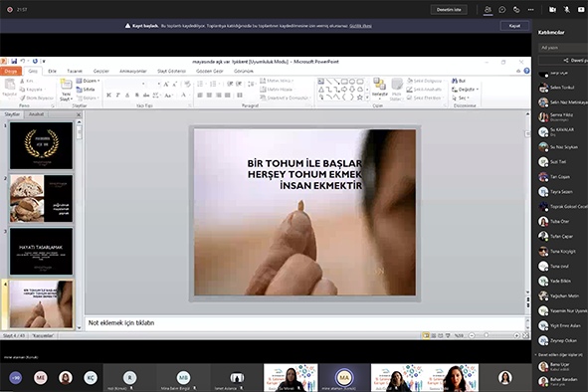Select slide 2 thumbnail with bread
The width and height of the screenshot is (588, 392).
point(41,198)
